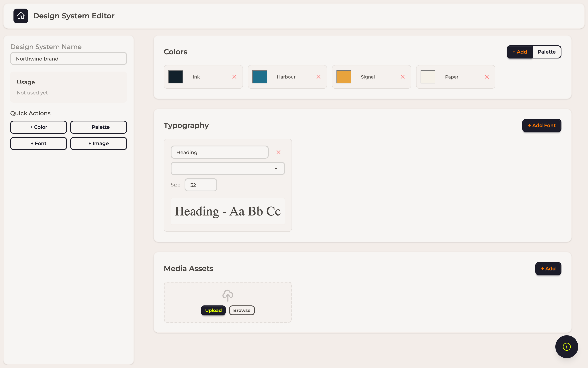
Task: Remove the Harbour color
Action: [318, 77]
